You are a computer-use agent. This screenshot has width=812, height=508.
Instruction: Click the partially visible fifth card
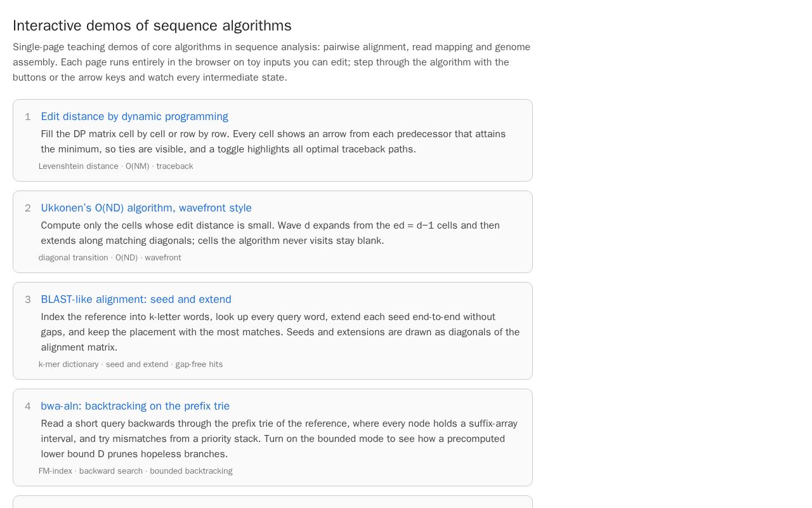pyautogui.click(x=273, y=502)
